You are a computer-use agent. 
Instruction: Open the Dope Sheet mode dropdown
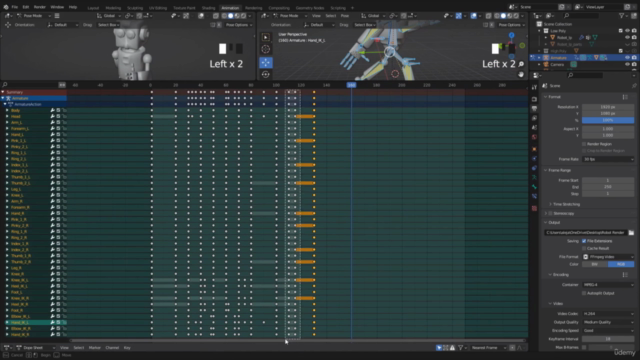(35, 347)
